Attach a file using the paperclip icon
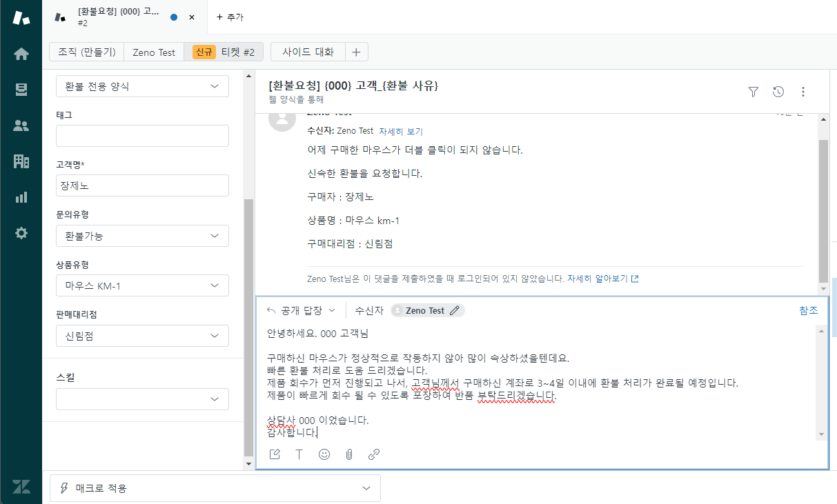 348,454
